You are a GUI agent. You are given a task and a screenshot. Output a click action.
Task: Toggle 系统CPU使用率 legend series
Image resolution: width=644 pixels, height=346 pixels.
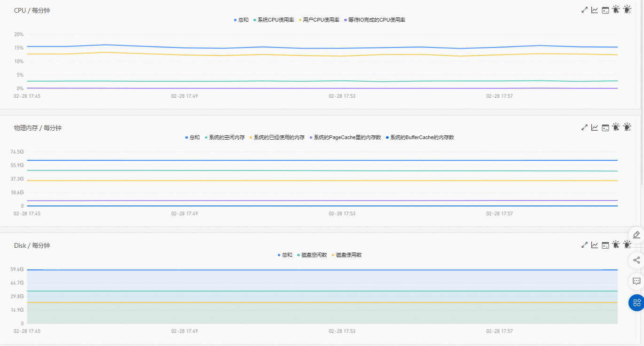coord(274,20)
